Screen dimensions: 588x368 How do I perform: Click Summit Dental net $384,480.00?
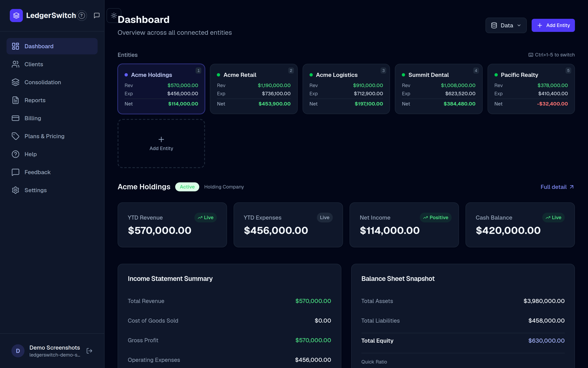[x=459, y=104]
